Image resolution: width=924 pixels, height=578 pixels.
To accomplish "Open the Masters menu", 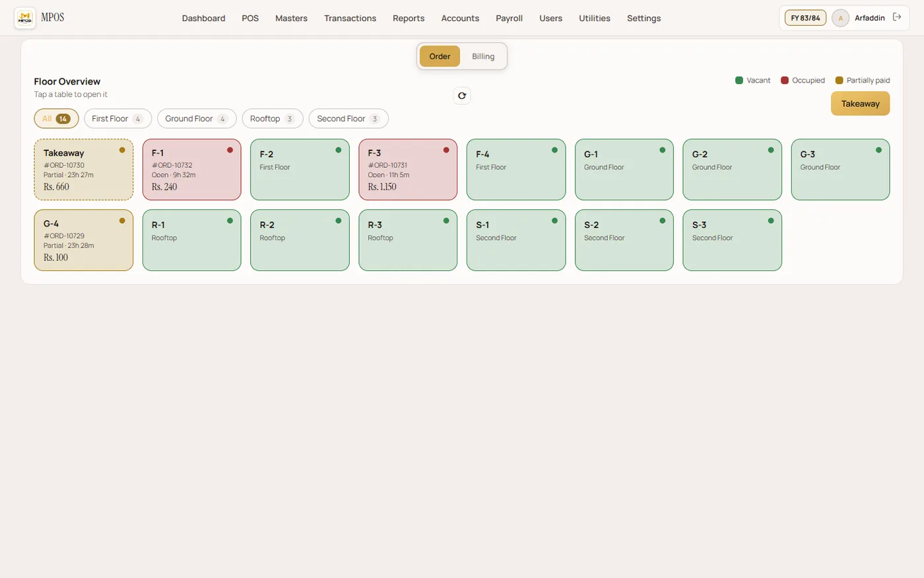I will pyautogui.click(x=291, y=18).
